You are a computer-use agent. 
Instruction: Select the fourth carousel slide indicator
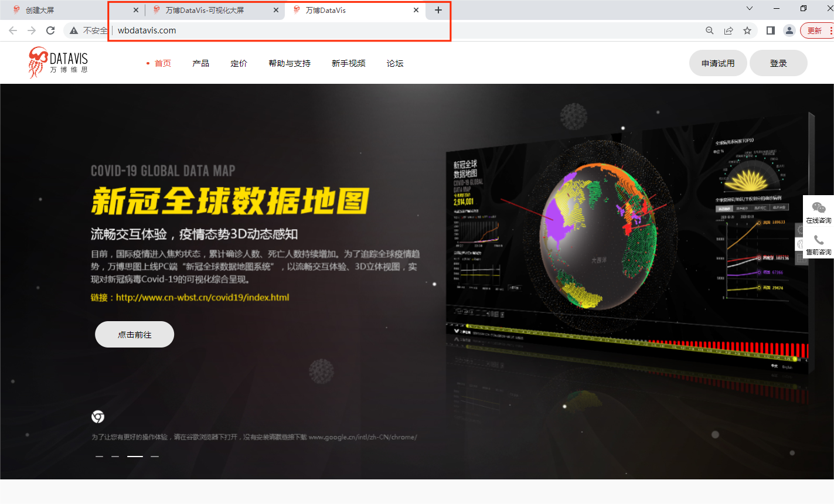[155, 456]
